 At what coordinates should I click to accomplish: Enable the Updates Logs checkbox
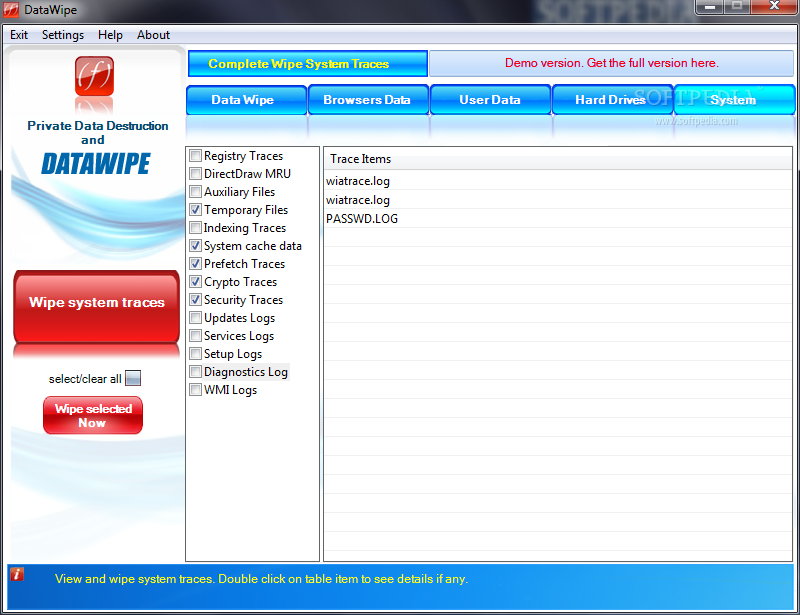click(x=195, y=317)
